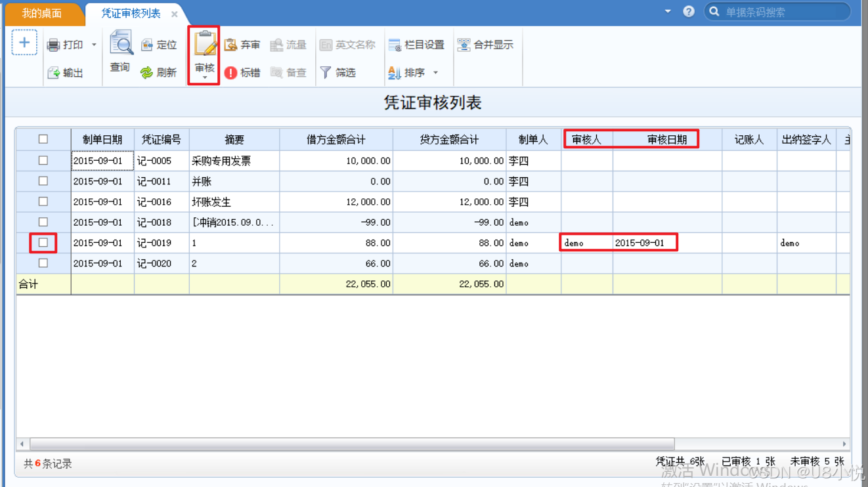Click the 定位 locate icon

[147, 45]
